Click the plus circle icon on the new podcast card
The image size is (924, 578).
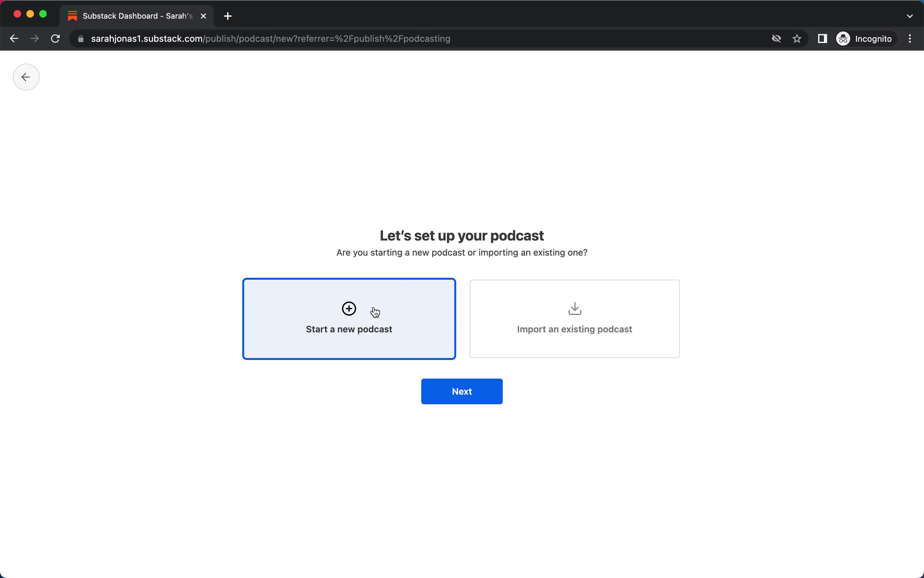349,309
